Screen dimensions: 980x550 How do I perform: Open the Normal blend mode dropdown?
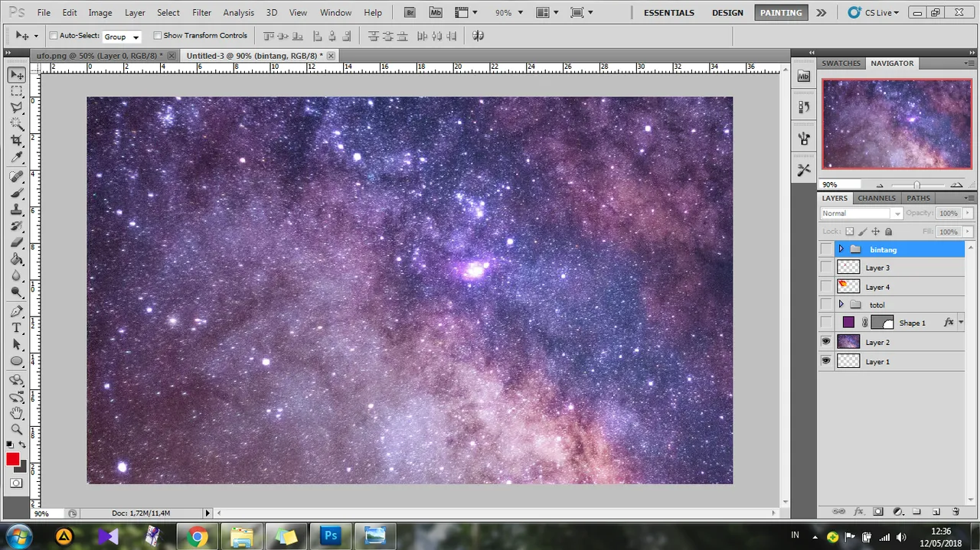click(x=861, y=213)
